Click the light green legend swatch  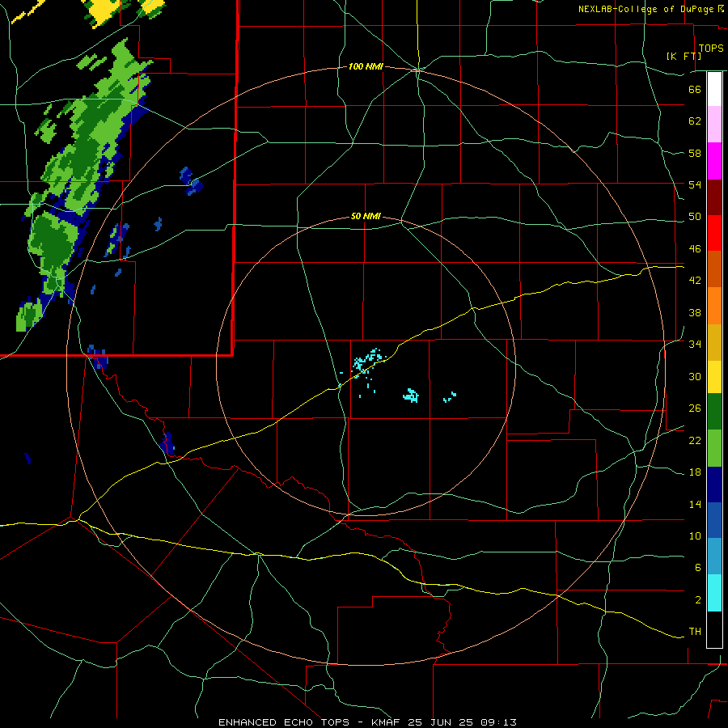pos(714,448)
